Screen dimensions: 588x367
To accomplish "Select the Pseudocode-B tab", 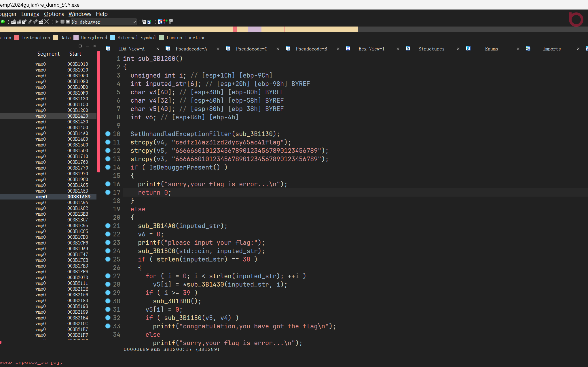I will 311,49.
